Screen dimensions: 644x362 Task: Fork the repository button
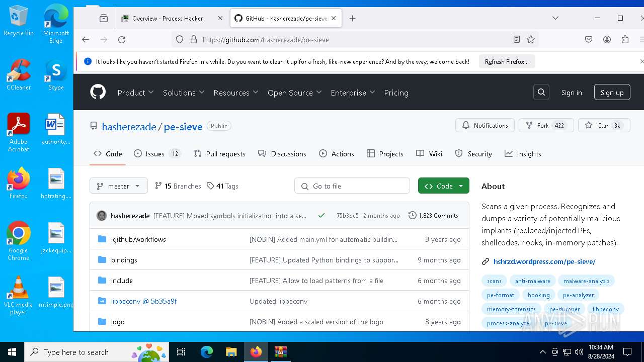pos(546,125)
